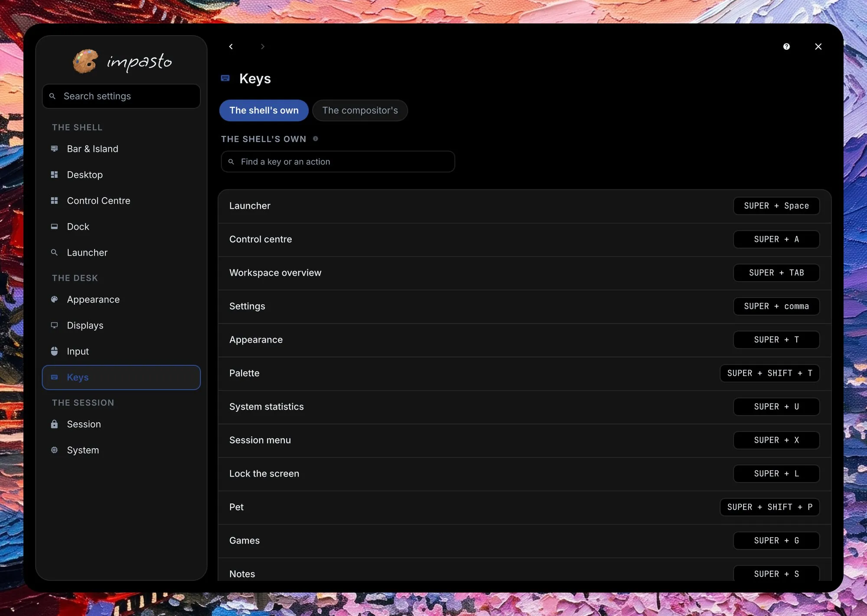This screenshot has width=867, height=616.
Task: Click the back navigation arrow
Action: (231, 46)
